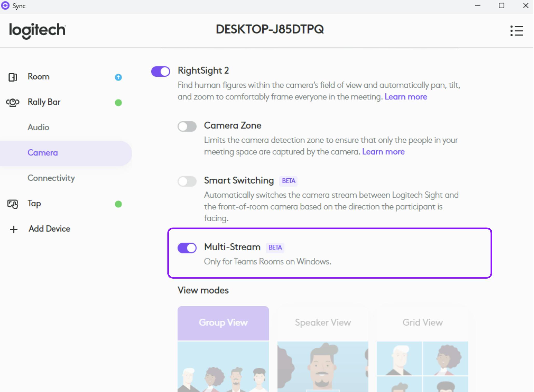This screenshot has height=392, width=534.
Task: Click the plus icon beside Add Device
Action: [13, 229]
